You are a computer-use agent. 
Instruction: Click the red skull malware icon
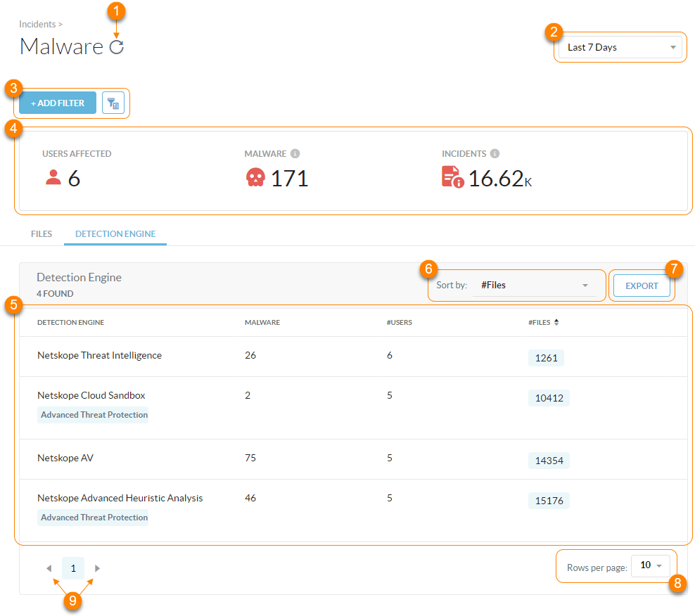click(x=255, y=177)
